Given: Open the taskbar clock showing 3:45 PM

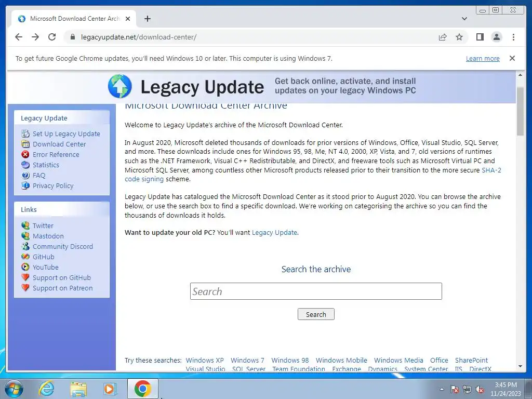Looking at the screenshot, I should [506, 389].
